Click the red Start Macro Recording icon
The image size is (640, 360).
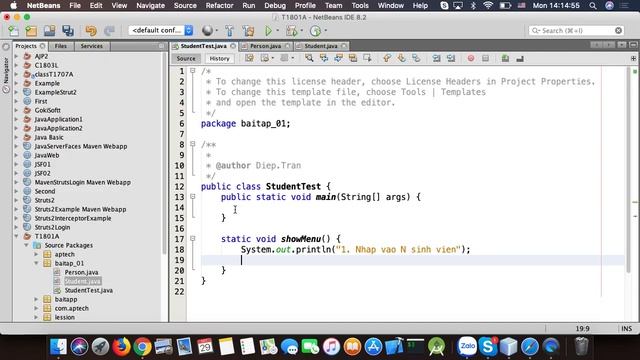click(471, 58)
